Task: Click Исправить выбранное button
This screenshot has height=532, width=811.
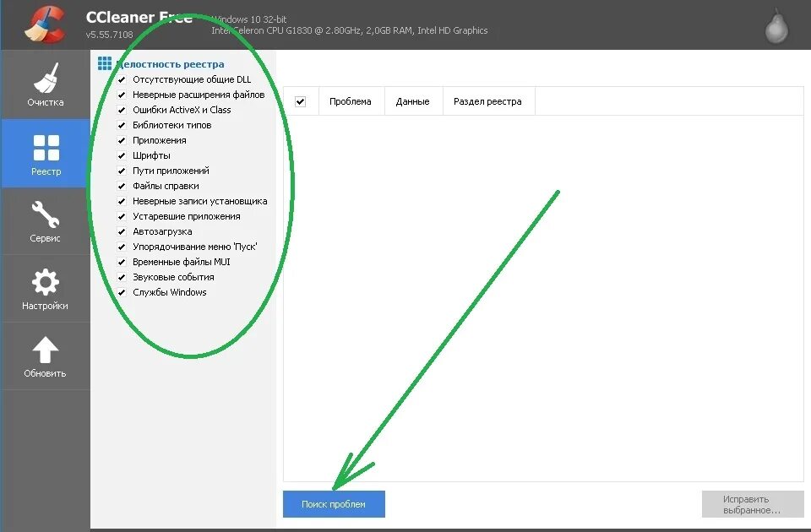Action: (753, 504)
